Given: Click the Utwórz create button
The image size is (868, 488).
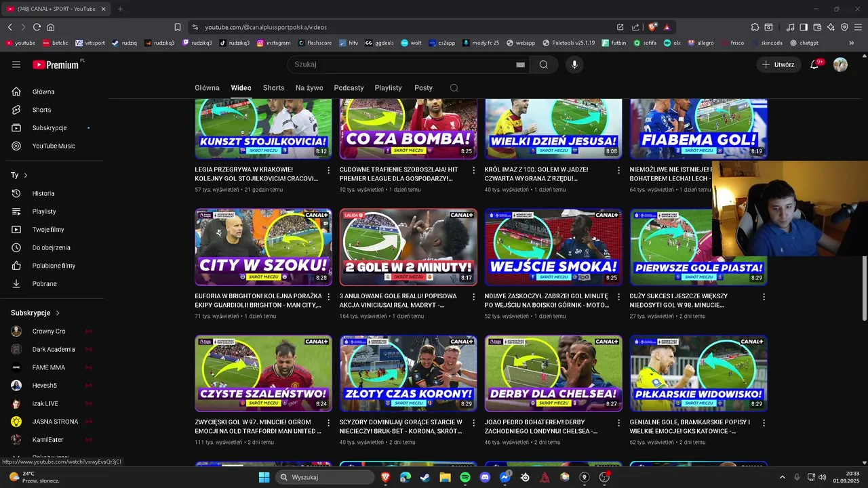Looking at the screenshot, I should pos(778,64).
